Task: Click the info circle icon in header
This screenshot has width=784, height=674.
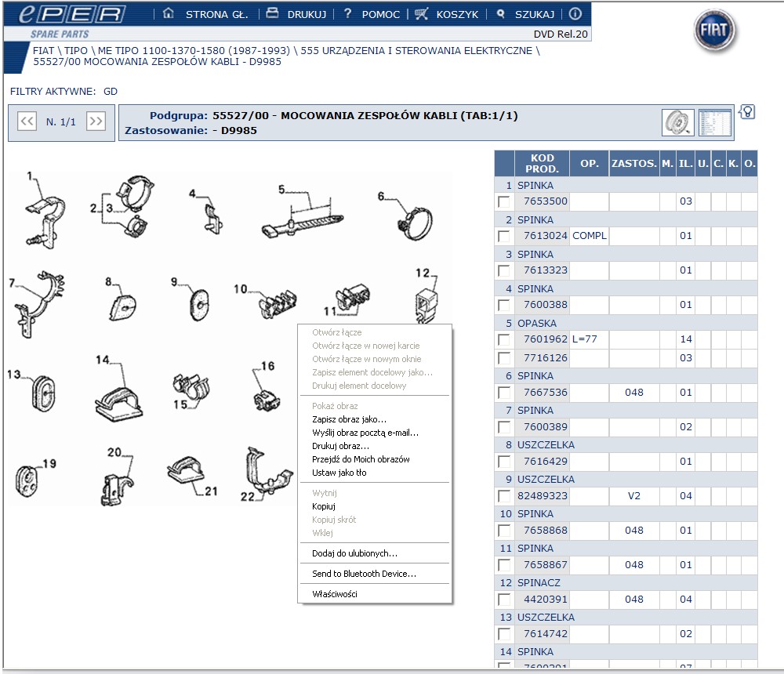Action: pyautogui.click(x=575, y=13)
